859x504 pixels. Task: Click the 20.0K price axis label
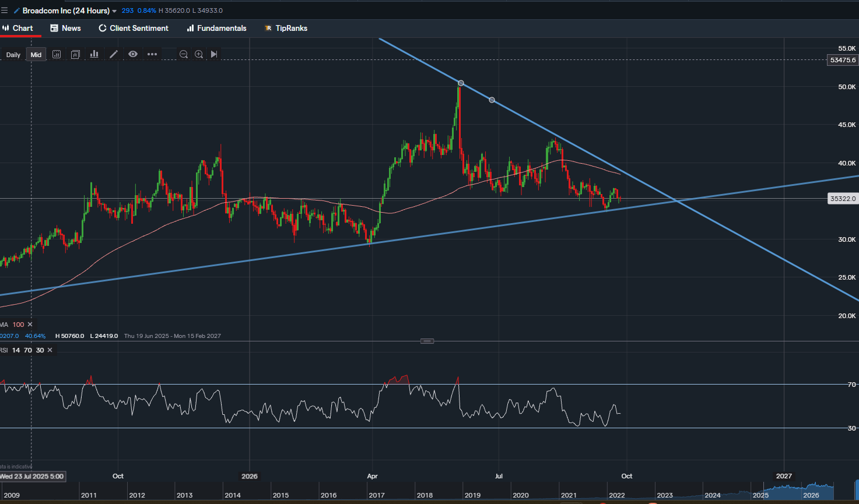click(x=847, y=316)
